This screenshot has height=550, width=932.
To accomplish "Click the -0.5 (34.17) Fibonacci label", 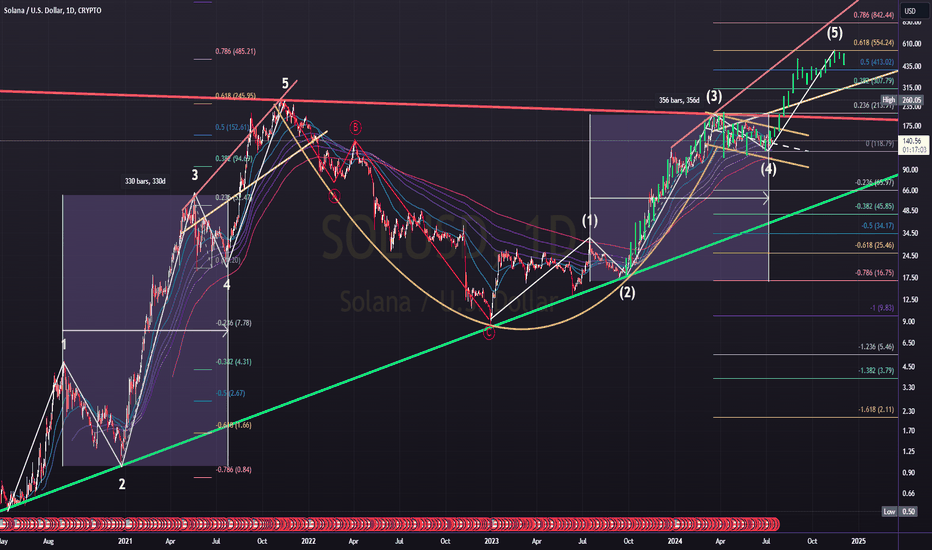I will click(877, 226).
